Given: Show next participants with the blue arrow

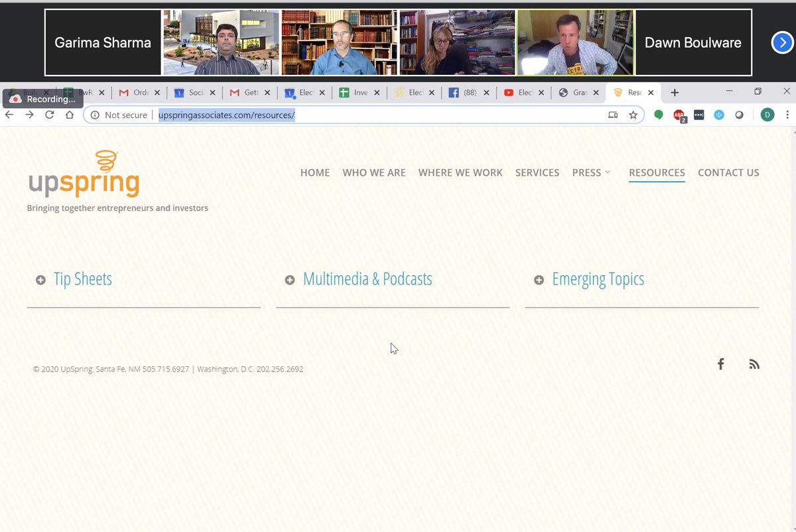Looking at the screenshot, I should (x=783, y=43).
